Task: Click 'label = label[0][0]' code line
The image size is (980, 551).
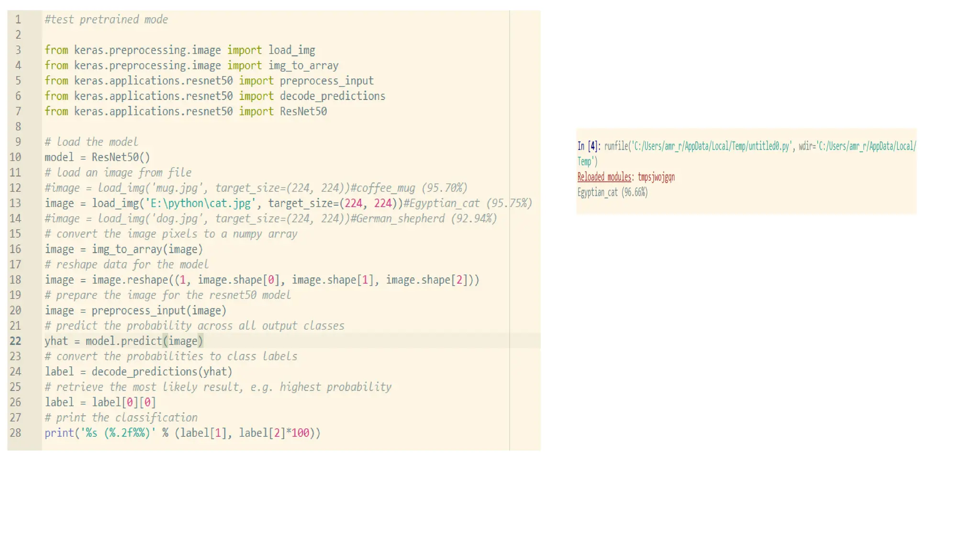Action: [x=100, y=402]
